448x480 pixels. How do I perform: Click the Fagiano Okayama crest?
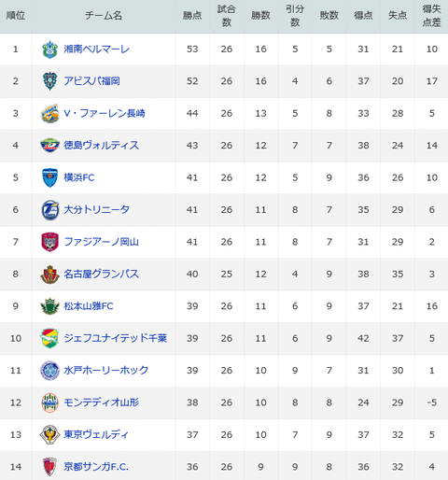point(49,242)
